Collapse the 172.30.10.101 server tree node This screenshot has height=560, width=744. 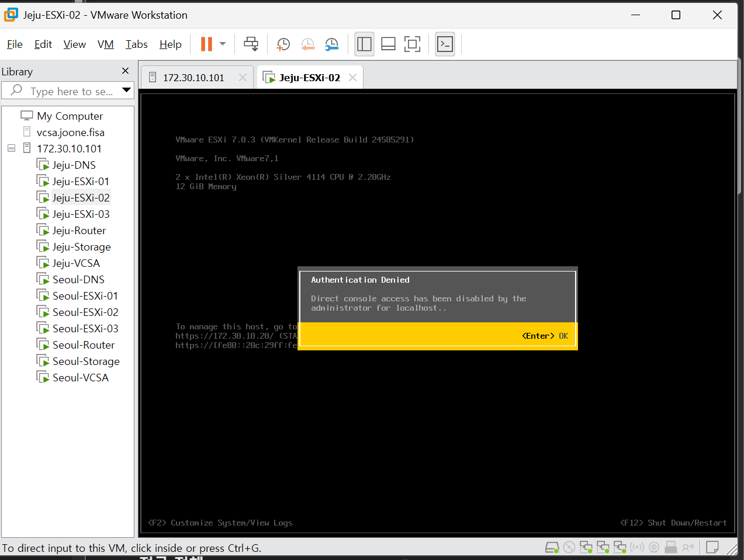point(11,148)
